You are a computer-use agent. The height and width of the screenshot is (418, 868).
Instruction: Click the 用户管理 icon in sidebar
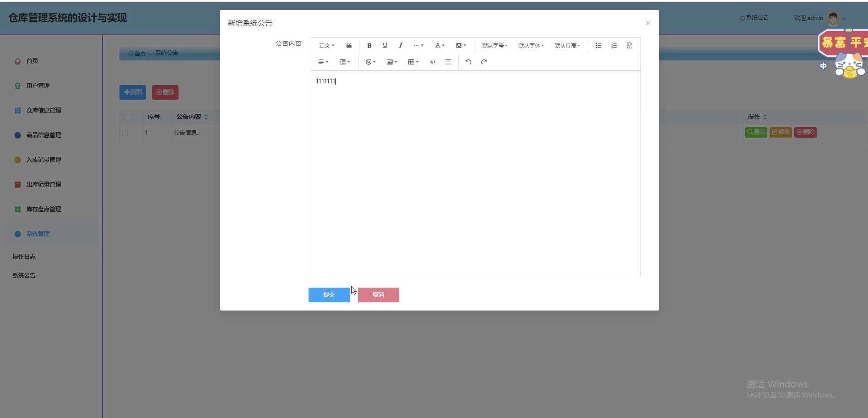17,86
